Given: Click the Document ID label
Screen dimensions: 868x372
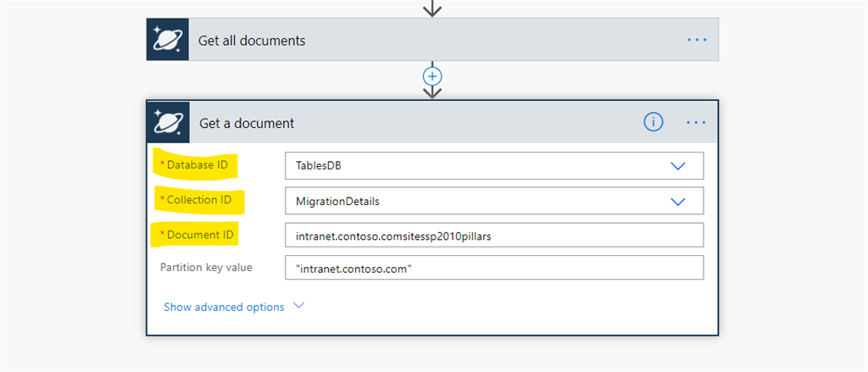Looking at the screenshot, I should tap(197, 235).
